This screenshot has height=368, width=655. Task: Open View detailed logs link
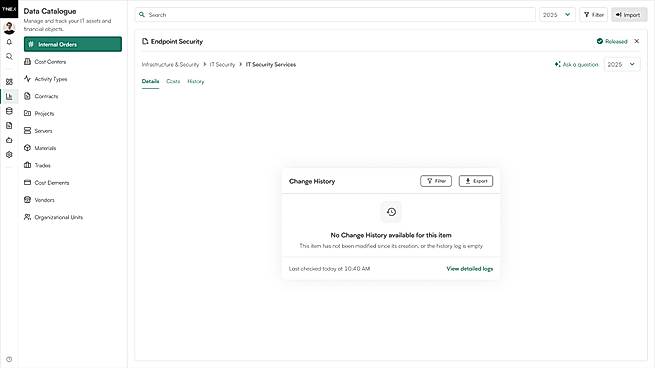(470, 269)
